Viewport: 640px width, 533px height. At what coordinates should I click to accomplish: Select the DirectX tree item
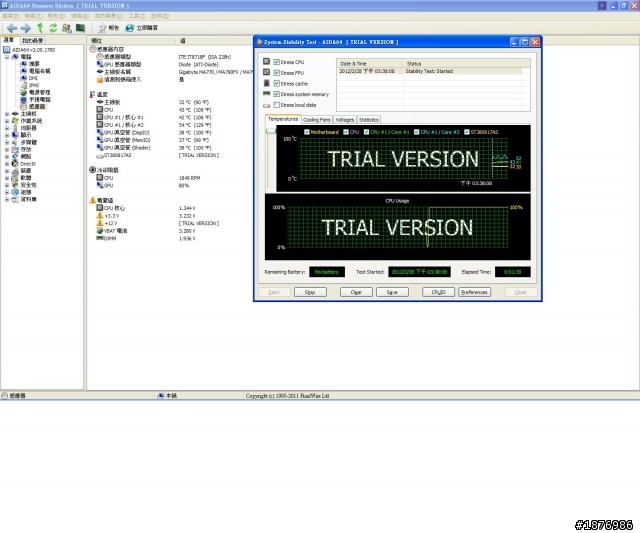pos(28,164)
